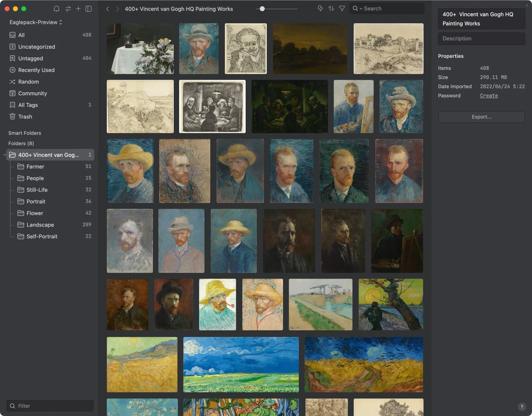Click the Export... button
The height and width of the screenshot is (416, 532).
coord(481,117)
